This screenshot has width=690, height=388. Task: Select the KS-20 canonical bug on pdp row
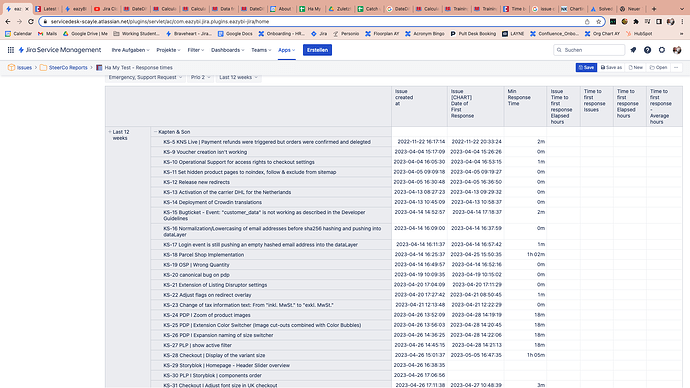[271, 275]
